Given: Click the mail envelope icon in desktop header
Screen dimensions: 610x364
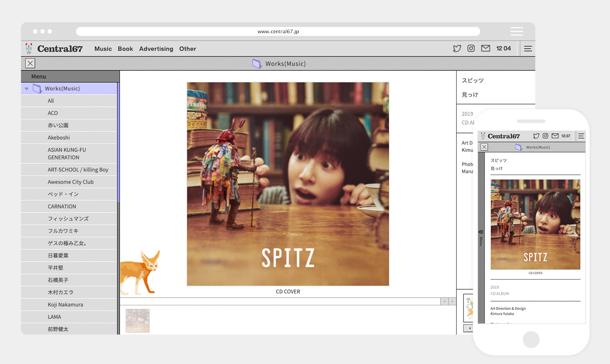Looking at the screenshot, I should (486, 48).
